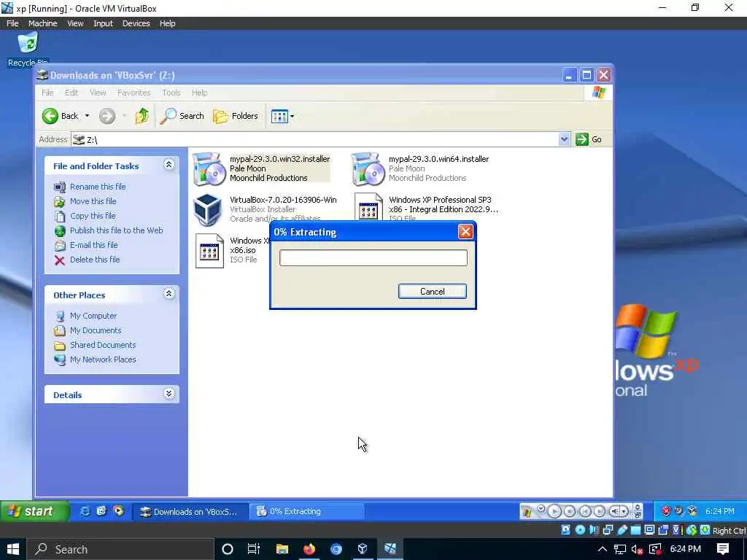Click E-mail this file link
This screenshot has width=747, height=560.
coord(94,245)
